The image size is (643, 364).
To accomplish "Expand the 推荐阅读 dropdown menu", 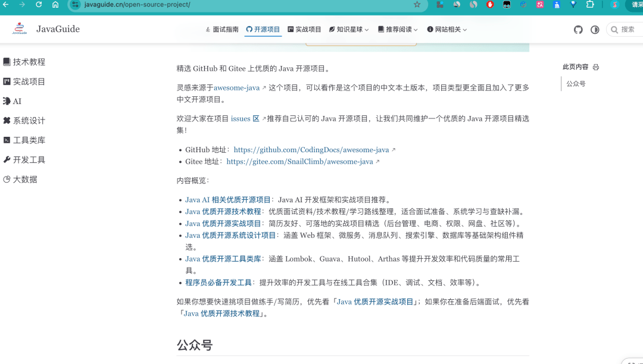I will pyautogui.click(x=398, y=29).
